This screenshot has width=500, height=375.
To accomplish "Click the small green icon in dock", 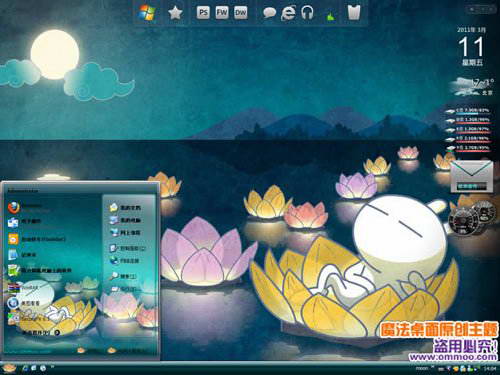I will pyautogui.click(x=330, y=17).
